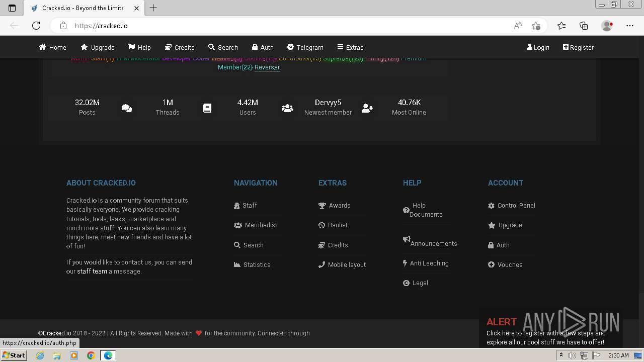Click the threads document icon
This screenshot has height=362, width=644.
pyautogui.click(x=207, y=108)
